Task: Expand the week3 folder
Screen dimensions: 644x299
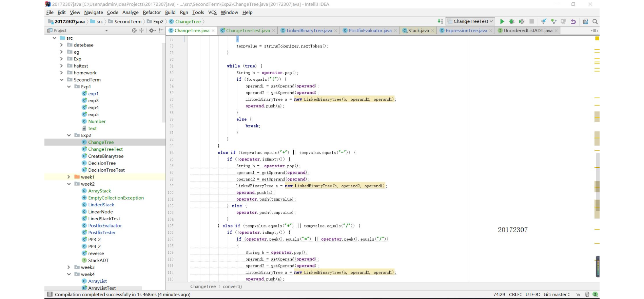Action: 69,267
